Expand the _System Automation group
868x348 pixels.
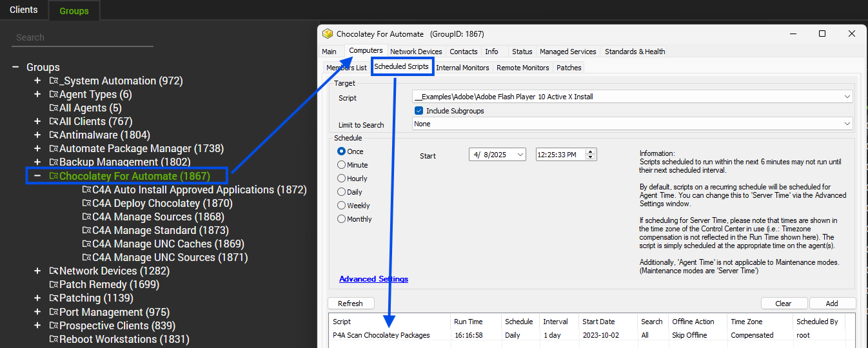pos(37,81)
